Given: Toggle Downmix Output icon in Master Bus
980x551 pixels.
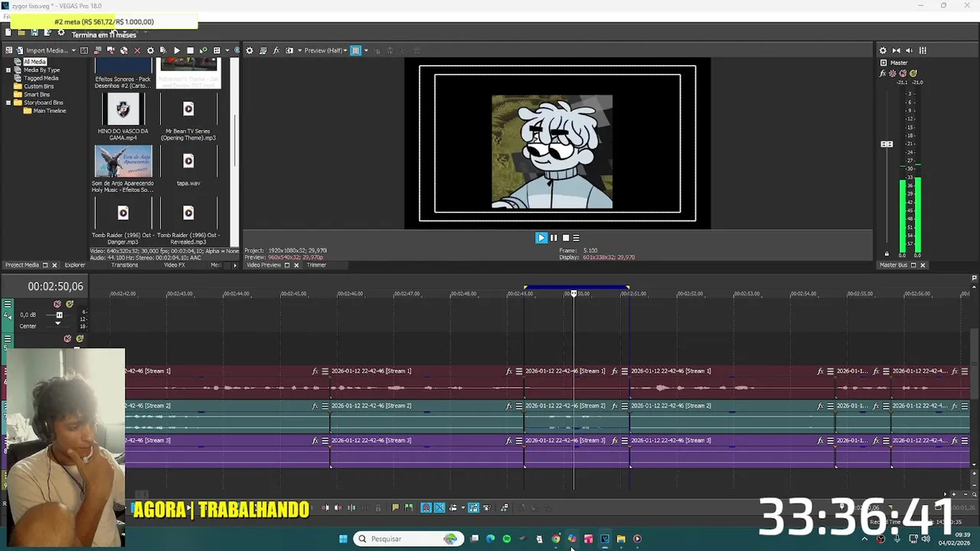Looking at the screenshot, I should coord(897,51).
